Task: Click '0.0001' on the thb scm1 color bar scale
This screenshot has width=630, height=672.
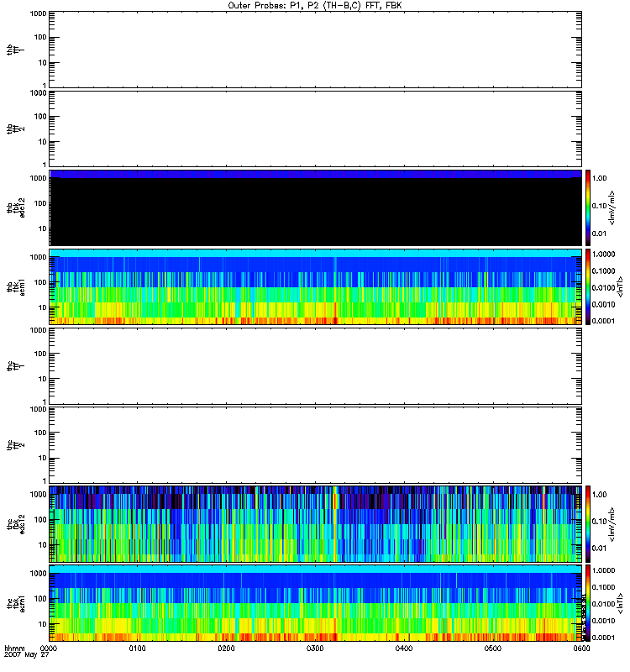Action: pyautogui.click(x=603, y=321)
